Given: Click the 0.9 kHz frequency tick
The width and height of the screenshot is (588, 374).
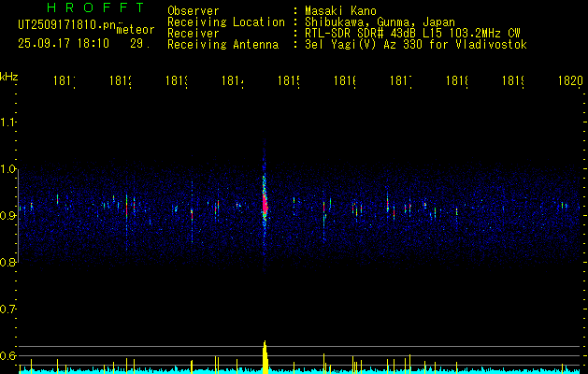Looking at the screenshot, I should (7, 215).
